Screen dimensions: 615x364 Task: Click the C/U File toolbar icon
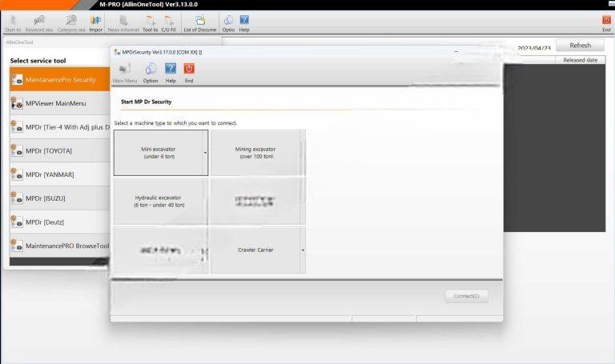click(x=168, y=23)
